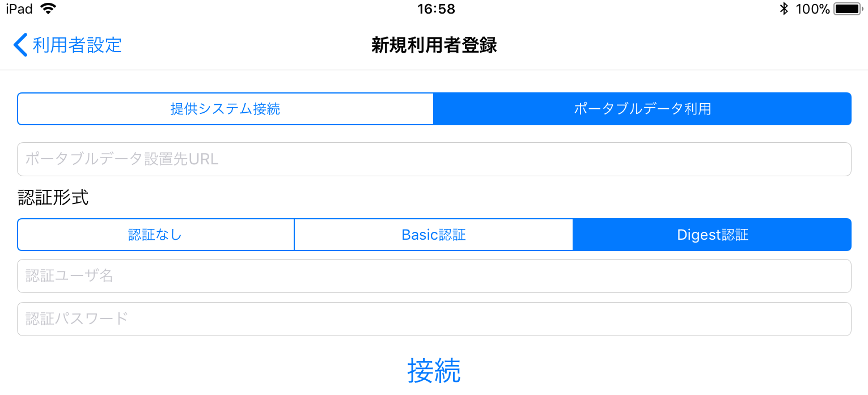Tap the Bluetooth status icon

pos(784,9)
